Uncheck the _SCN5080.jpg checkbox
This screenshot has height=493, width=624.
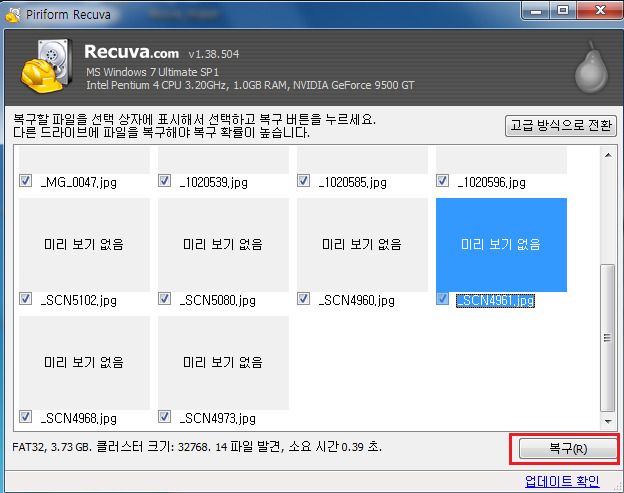click(x=164, y=299)
